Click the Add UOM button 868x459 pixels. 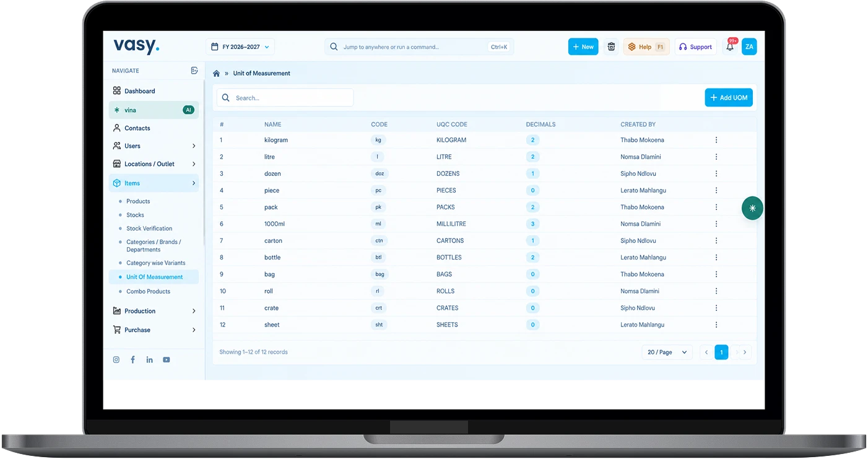click(x=729, y=98)
